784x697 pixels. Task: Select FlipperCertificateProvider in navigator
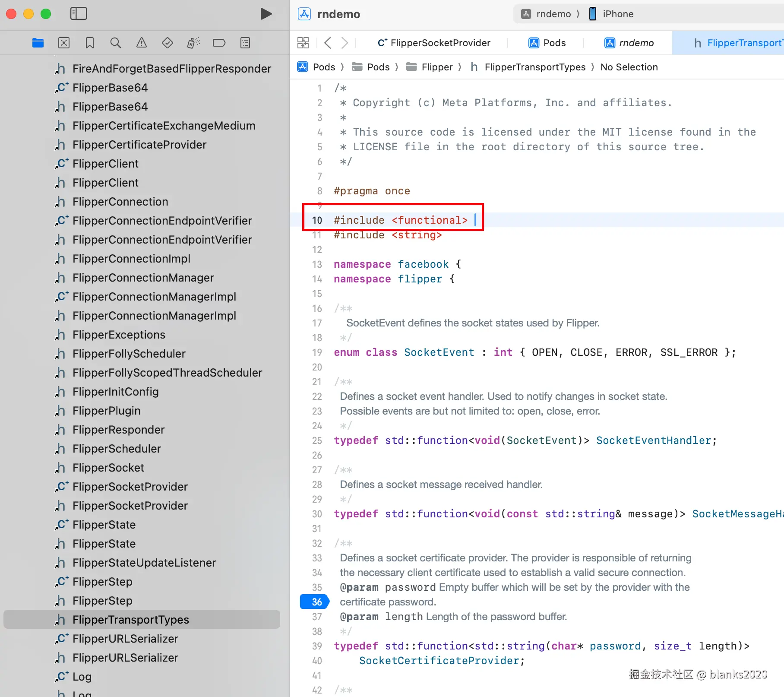click(x=131, y=145)
